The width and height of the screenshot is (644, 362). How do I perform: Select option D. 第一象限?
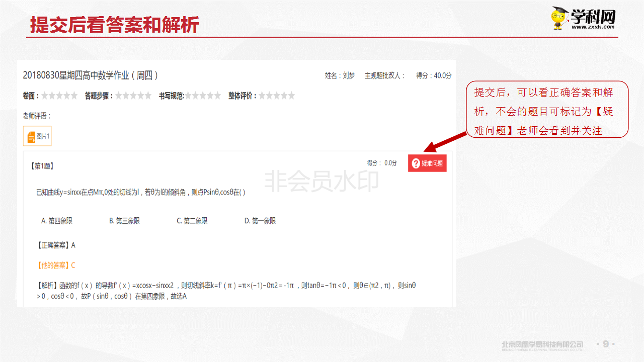click(x=260, y=221)
